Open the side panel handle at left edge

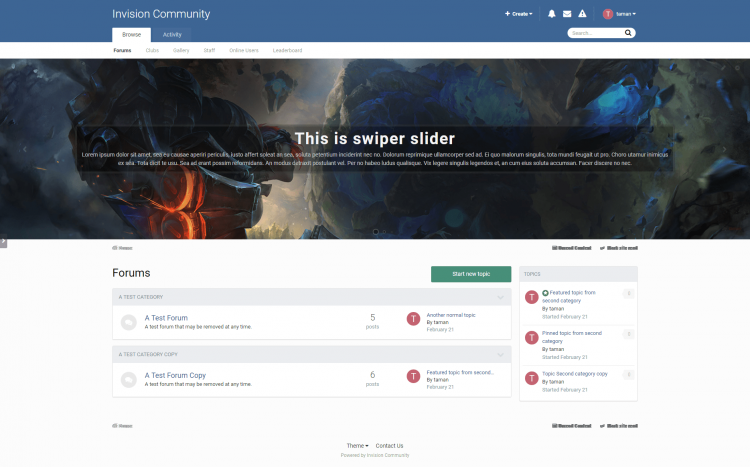[3, 241]
